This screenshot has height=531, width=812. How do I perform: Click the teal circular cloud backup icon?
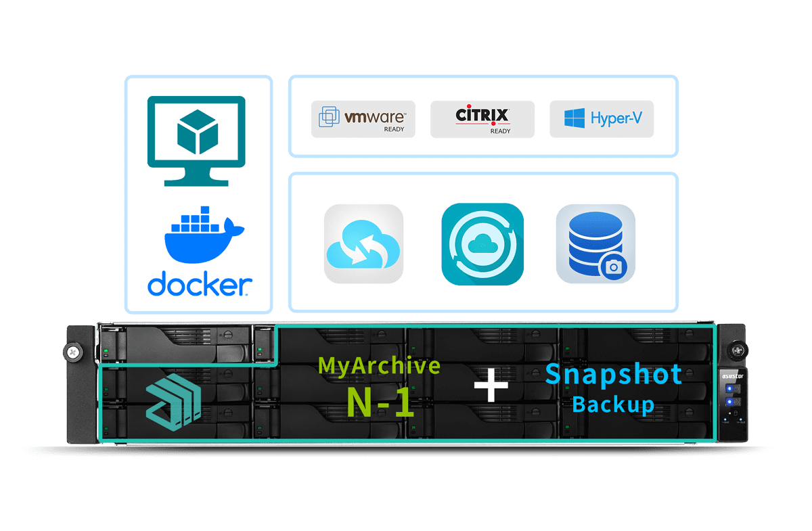tap(482, 244)
